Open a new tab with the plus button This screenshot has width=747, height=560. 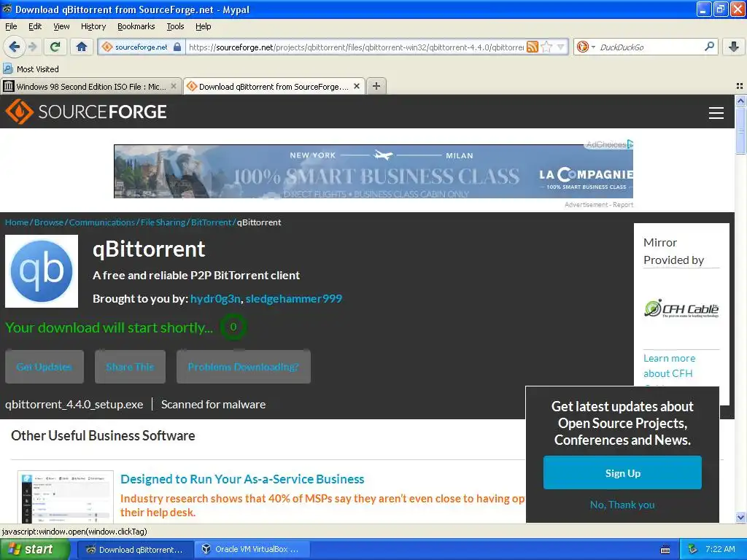376,86
